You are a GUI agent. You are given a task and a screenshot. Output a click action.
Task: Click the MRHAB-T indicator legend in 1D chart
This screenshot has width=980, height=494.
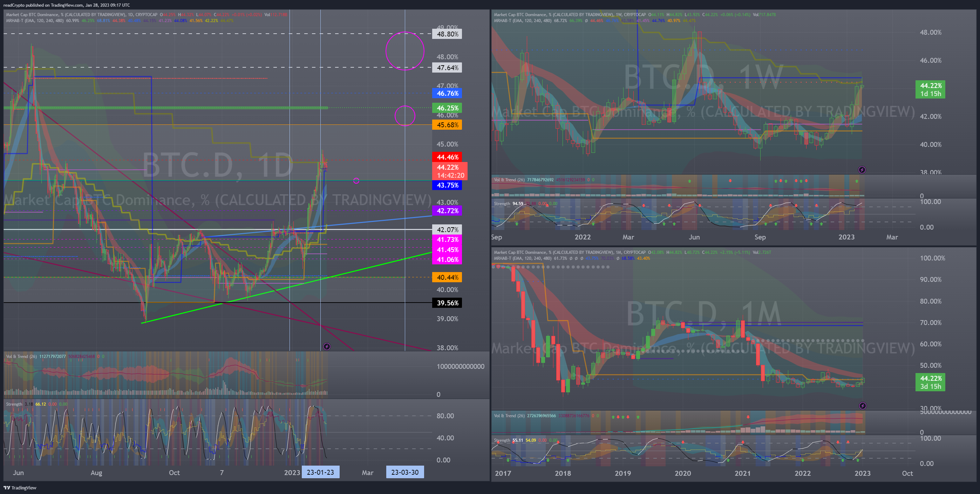click(120, 21)
